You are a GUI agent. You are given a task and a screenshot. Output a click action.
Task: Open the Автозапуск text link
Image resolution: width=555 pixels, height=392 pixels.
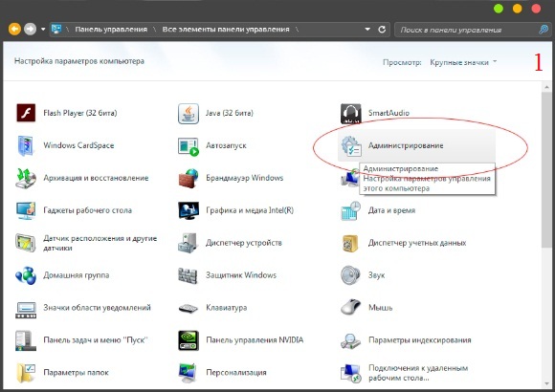click(226, 145)
